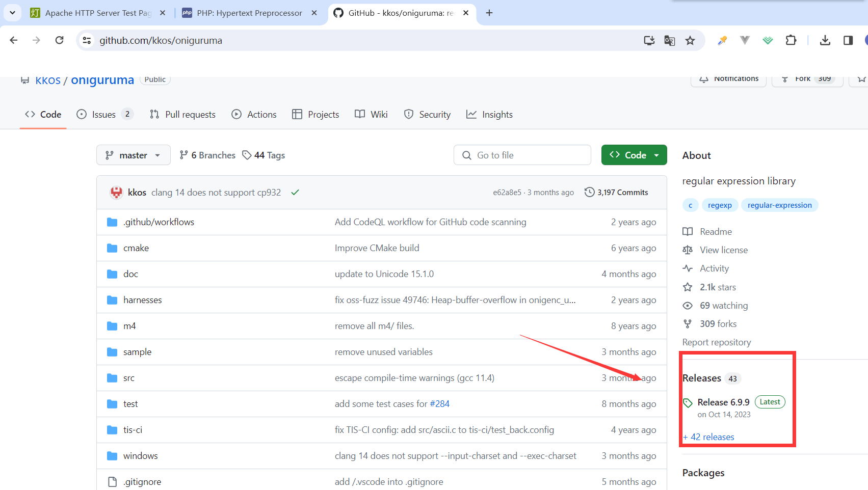View the 3,197 Commits history
Image resolution: width=868 pixels, height=490 pixels.
[x=617, y=193]
